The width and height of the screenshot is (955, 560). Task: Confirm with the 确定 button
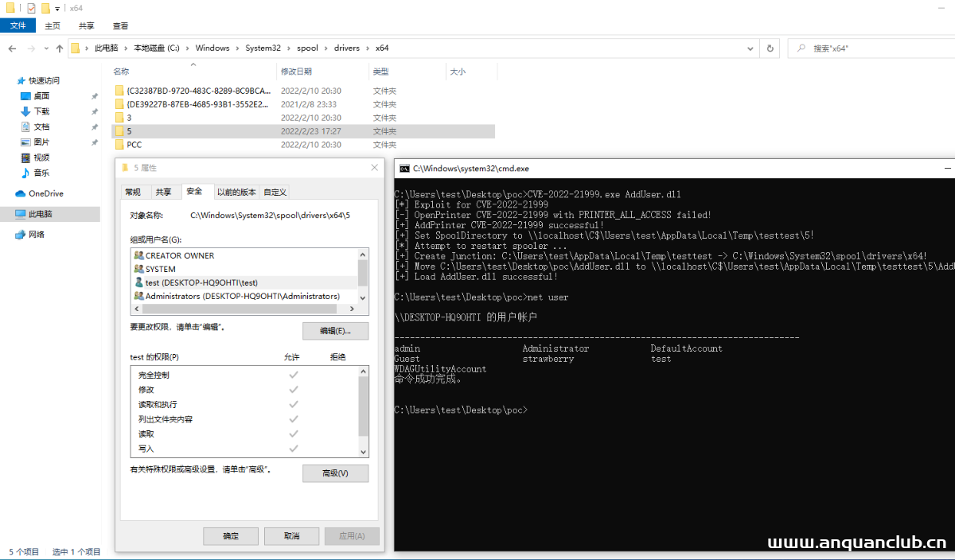click(231, 536)
